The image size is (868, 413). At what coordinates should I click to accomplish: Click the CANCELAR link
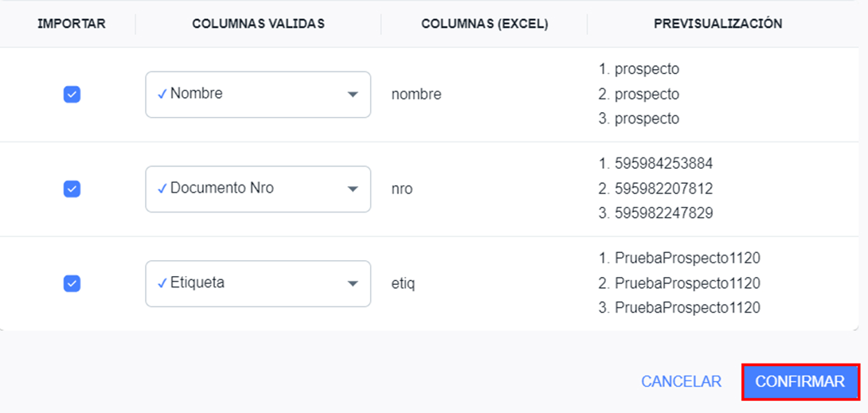click(681, 382)
